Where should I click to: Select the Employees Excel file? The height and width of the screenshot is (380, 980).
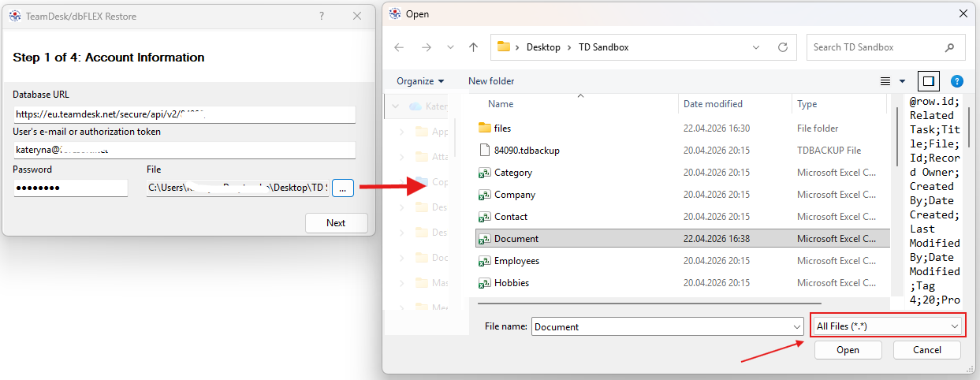pyautogui.click(x=516, y=261)
